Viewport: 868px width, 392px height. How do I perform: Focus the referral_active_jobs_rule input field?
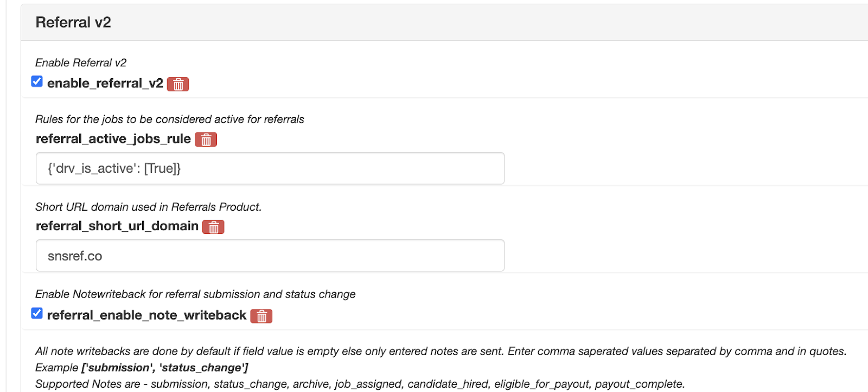click(270, 168)
